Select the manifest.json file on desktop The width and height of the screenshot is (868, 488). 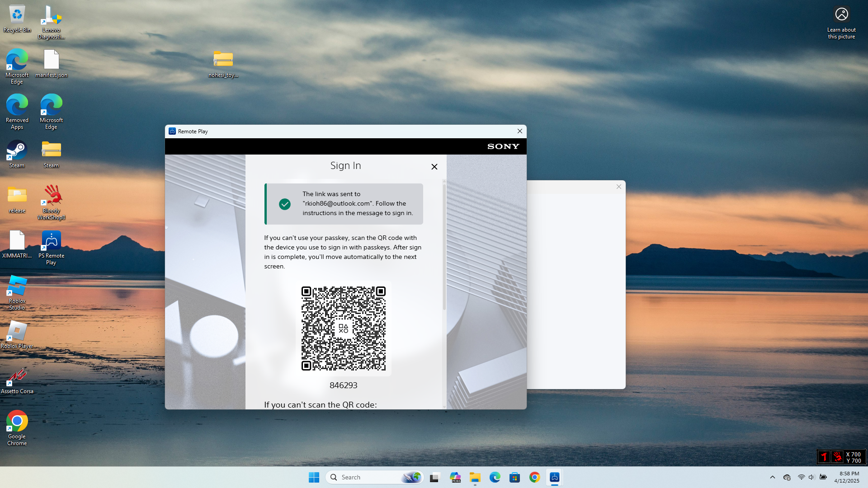(x=51, y=64)
